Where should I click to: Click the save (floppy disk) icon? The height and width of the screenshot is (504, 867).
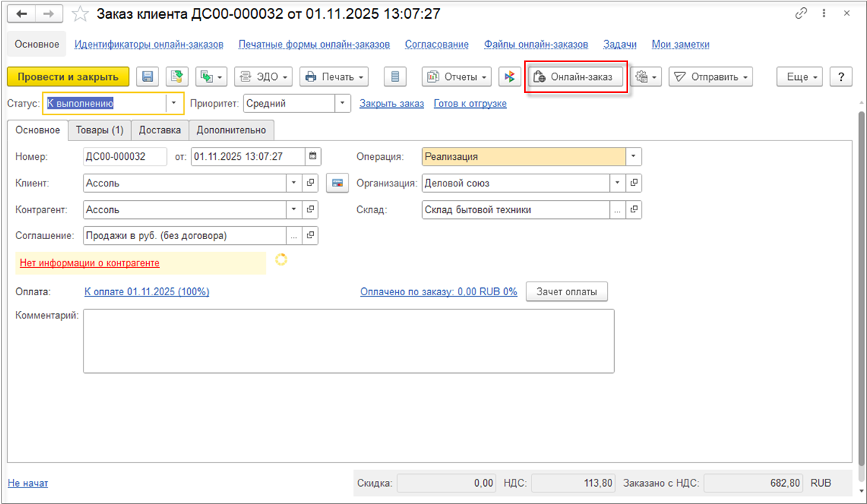pyautogui.click(x=148, y=77)
